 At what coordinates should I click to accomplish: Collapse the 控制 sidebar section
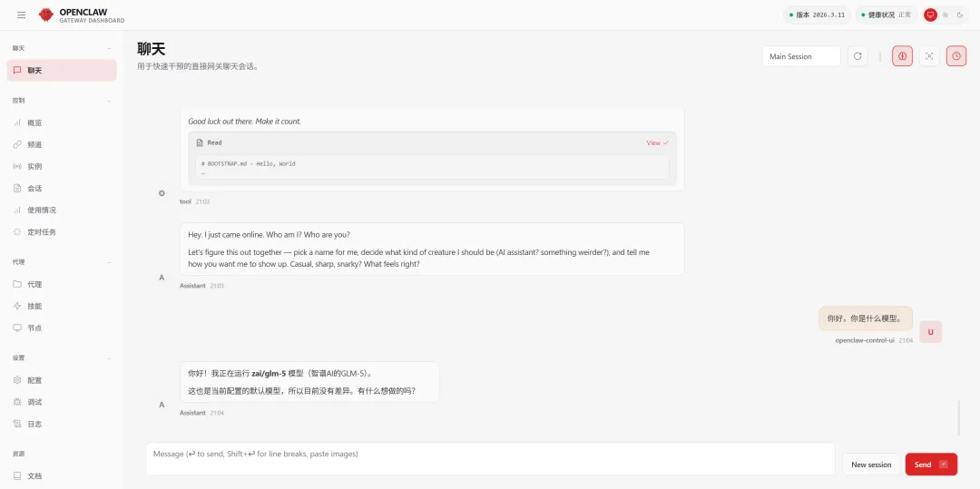click(x=109, y=101)
